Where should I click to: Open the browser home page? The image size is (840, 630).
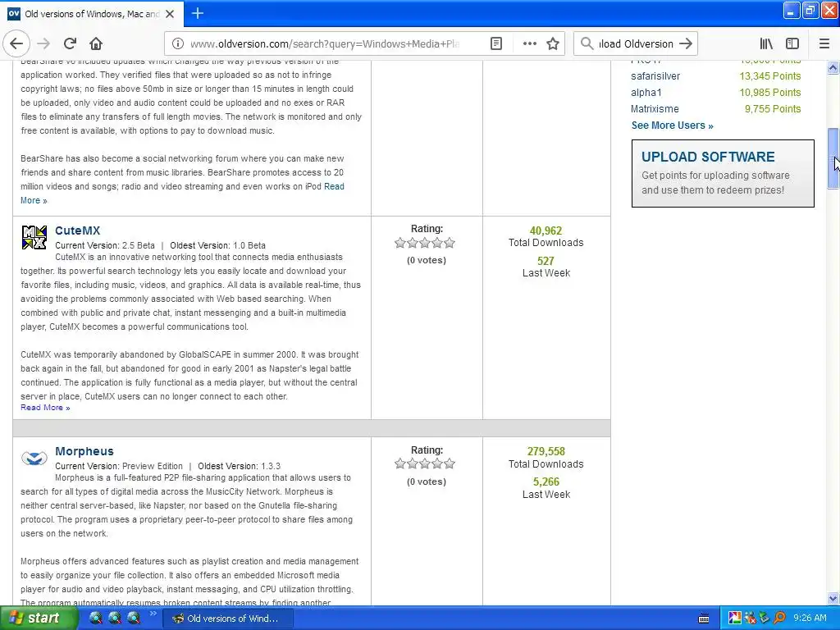pyautogui.click(x=96, y=43)
